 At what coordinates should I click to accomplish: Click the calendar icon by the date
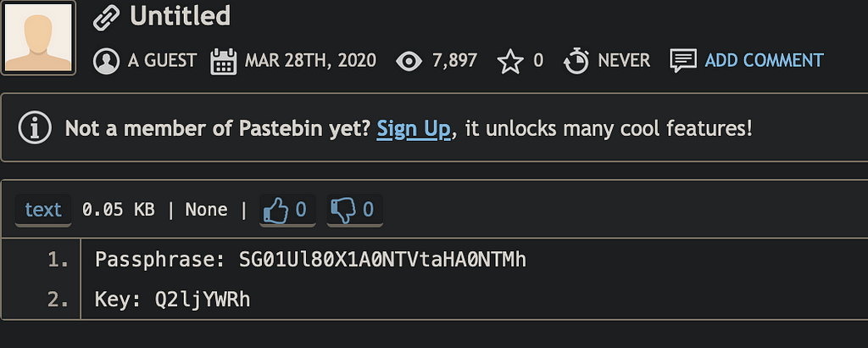(x=224, y=61)
